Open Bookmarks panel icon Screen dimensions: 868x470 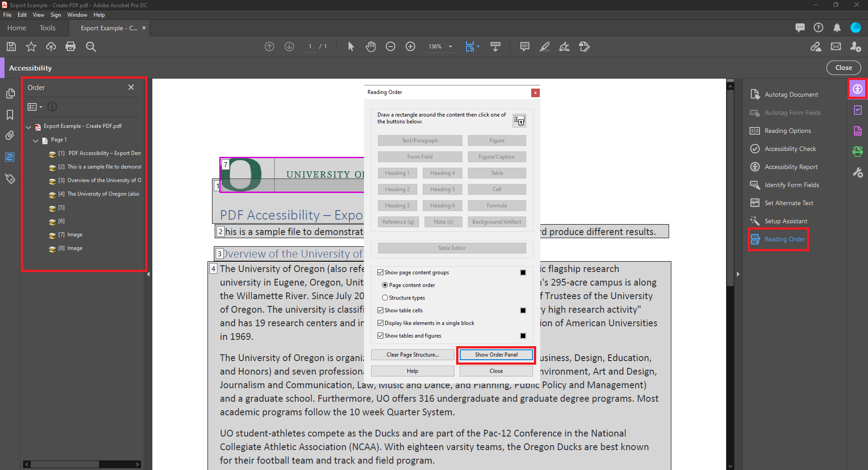tap(10, 115)
